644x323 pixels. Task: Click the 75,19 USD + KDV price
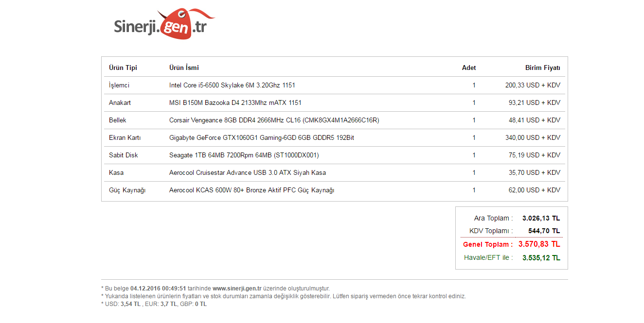pos(535,155)
